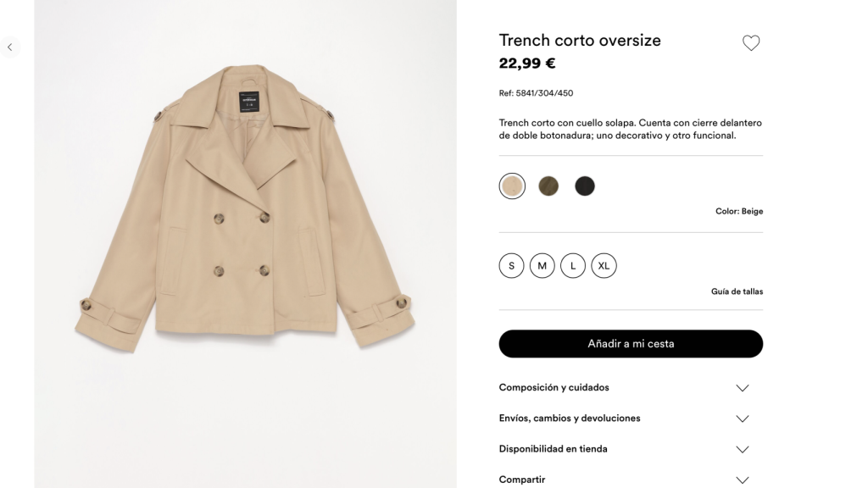Open the Guía de tallas link
The image size is (868, 488).
pyautogui.click(x=734, y=291)
